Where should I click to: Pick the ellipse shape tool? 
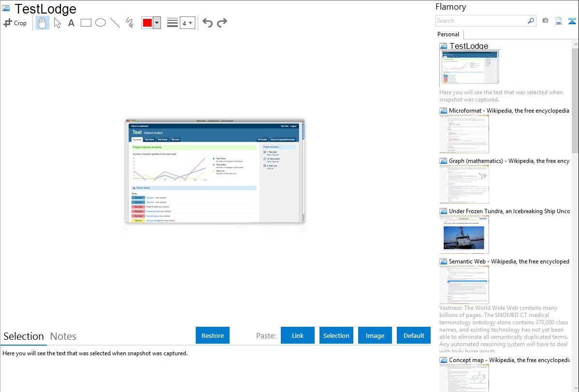click(101, 23)
